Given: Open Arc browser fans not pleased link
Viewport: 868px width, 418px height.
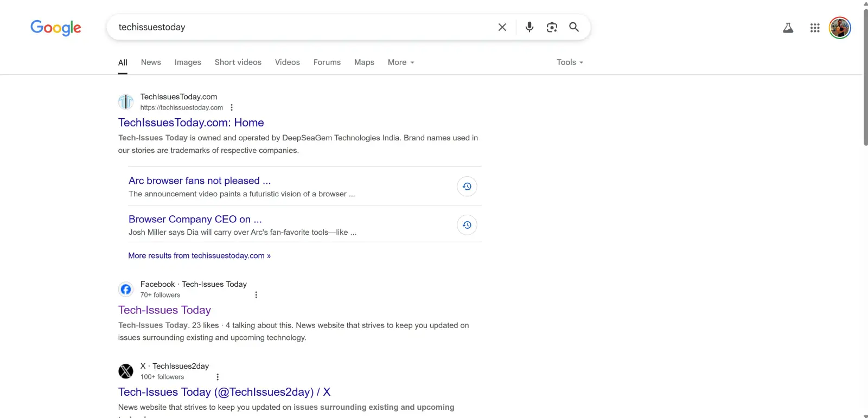Looking at the screenshot, I should (200, 181).
